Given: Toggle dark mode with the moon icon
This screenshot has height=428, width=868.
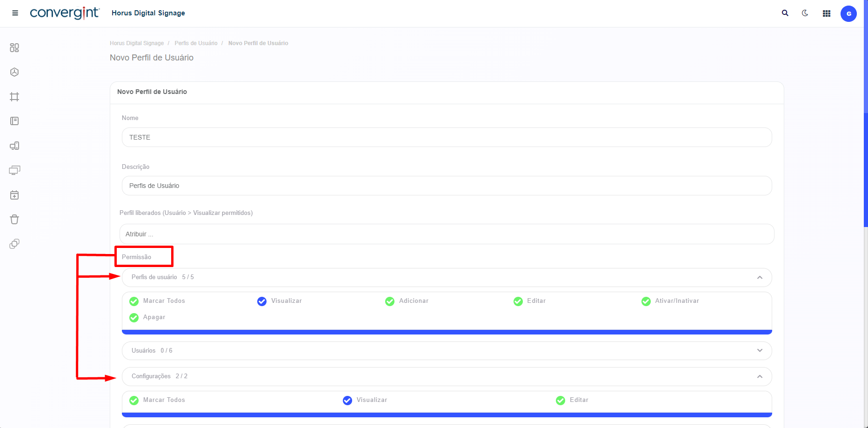Looking at the screenshot, I should [805, 13].
